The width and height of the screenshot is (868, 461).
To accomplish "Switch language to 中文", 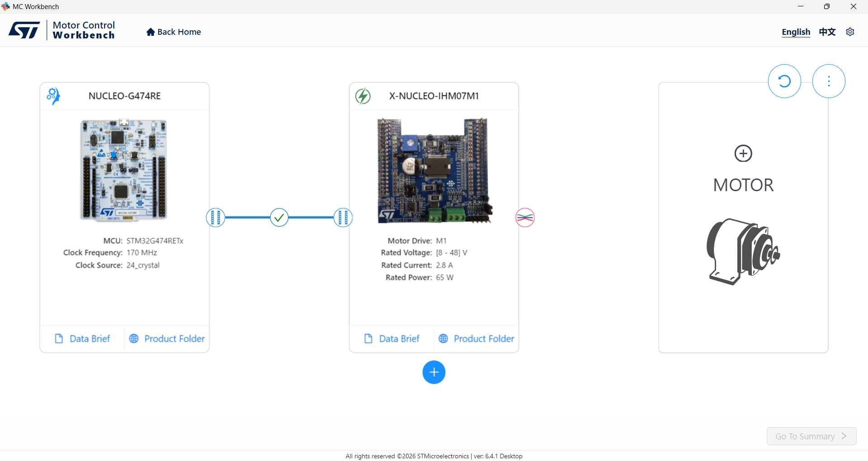I will coord(827,32).
